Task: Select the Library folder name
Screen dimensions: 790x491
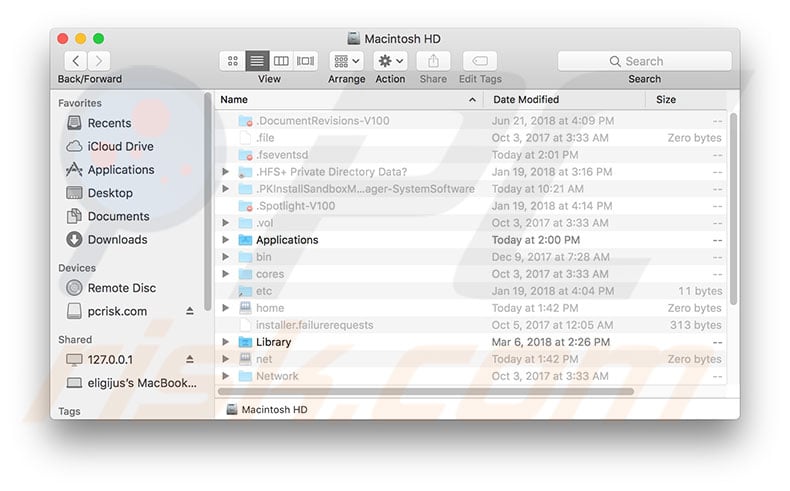Action: point(274,342)
